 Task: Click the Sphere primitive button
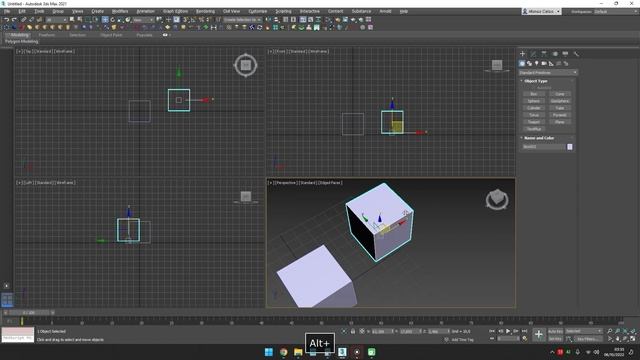(x=533, y=101)
